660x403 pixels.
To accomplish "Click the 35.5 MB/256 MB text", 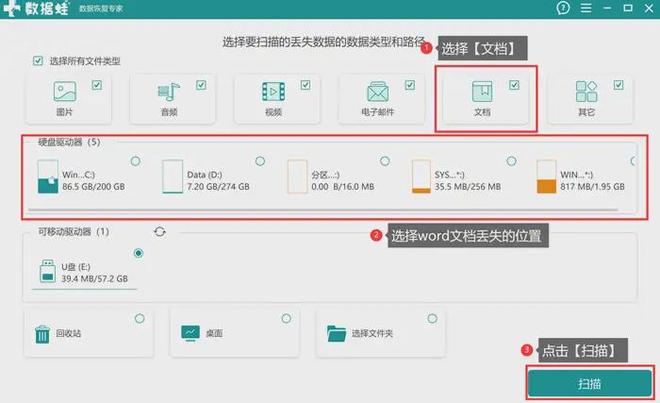I will (468, 187).
